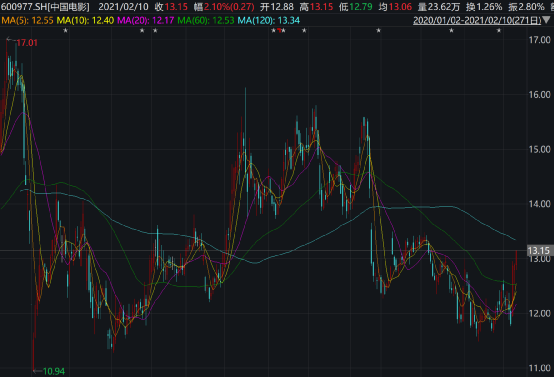Click the 11.00 price axis label
Viewport: 554px width, 377px height.
(540, 368)
